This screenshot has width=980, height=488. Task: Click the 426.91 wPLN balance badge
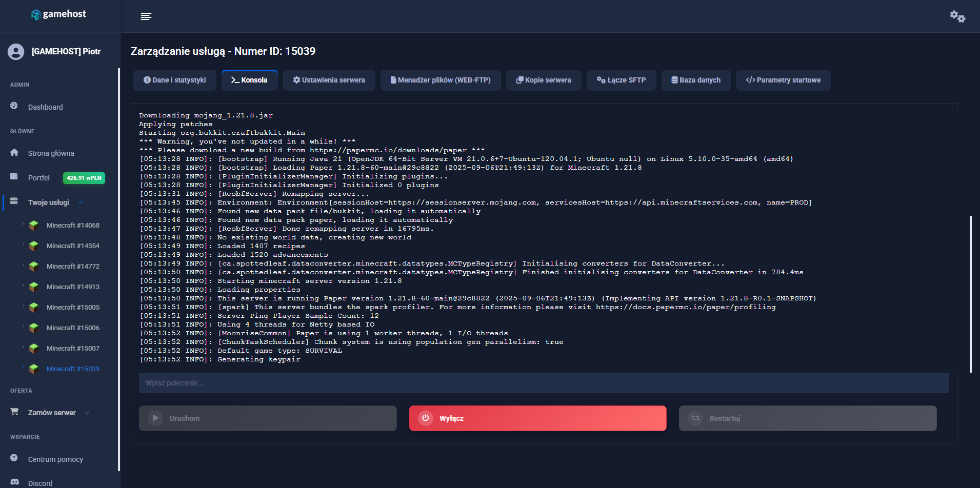click(x=84, y=178)
